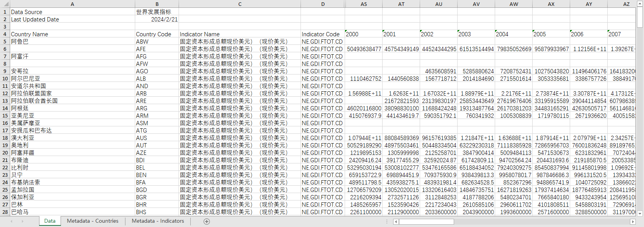This screenshot has height=227, width=644.
Task: Click the value 50493638477 in row 6
Action: coord(363,49)
